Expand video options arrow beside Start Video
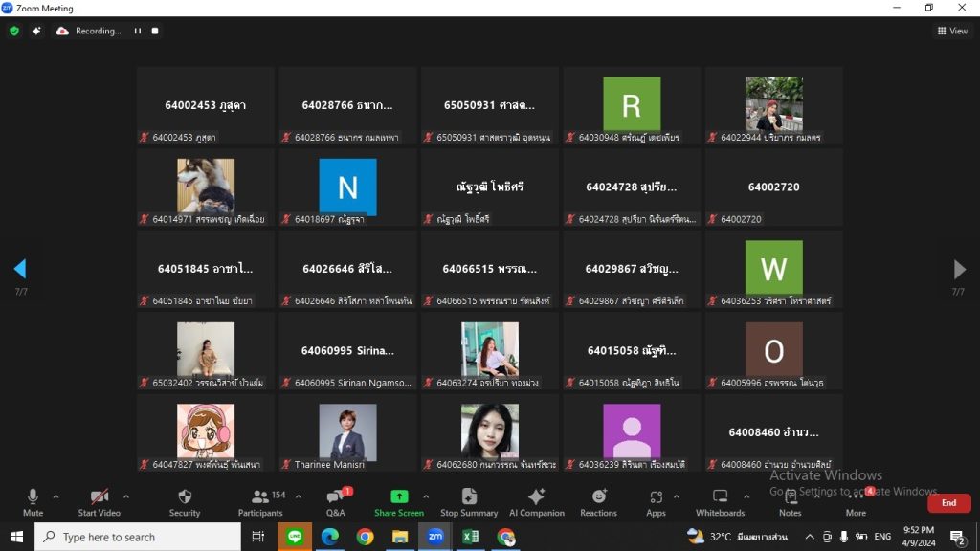980x551 pixels. click(x=126, y=496)
